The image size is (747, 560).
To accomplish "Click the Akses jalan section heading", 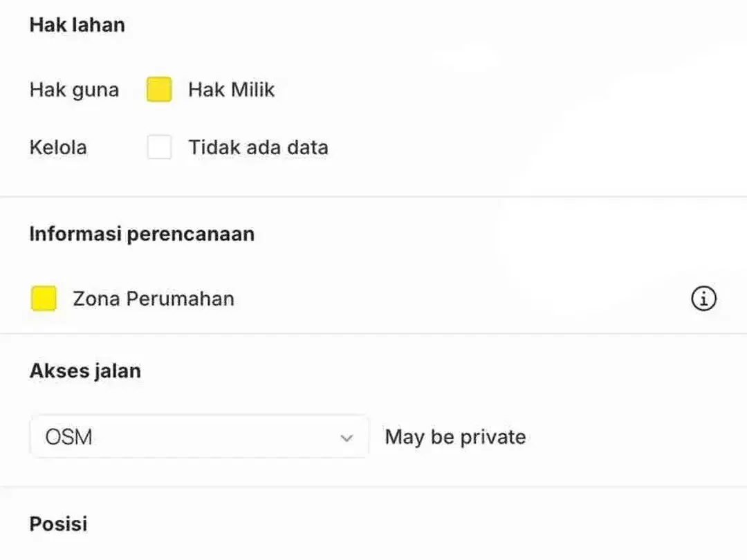I will 85,371.
